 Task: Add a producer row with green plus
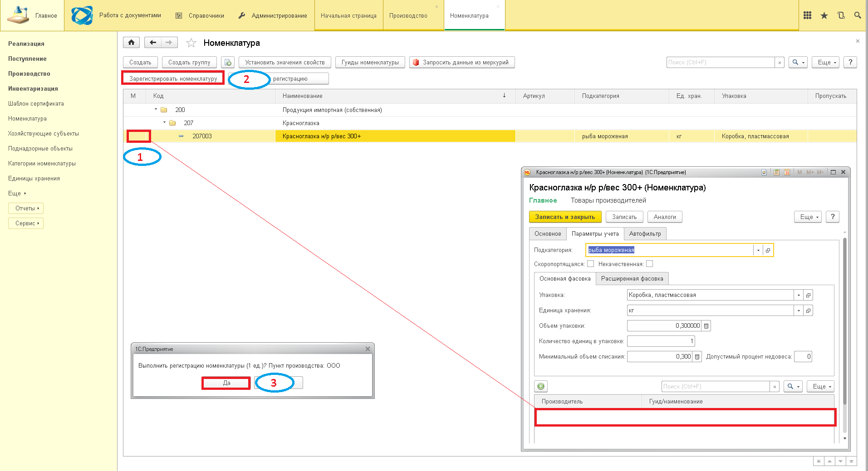coord(541,386)
